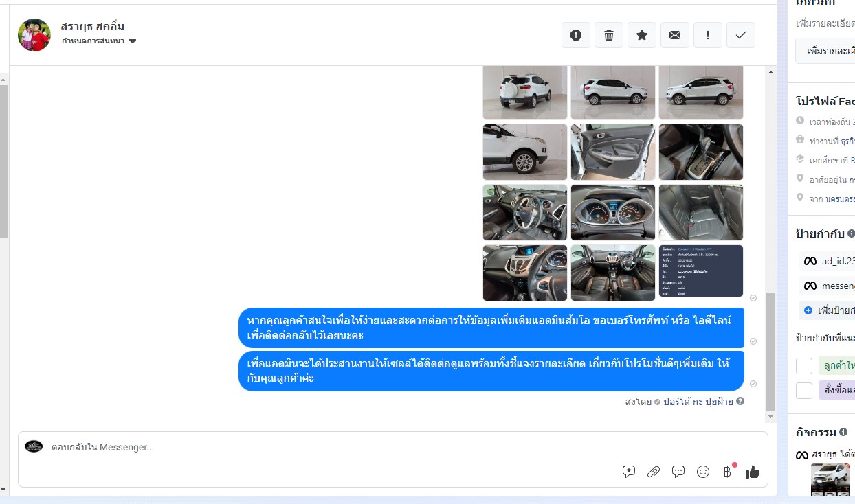Click the Meta logo on the messenger label
This screenshot has width=855, height=504.
coord(810,286)
